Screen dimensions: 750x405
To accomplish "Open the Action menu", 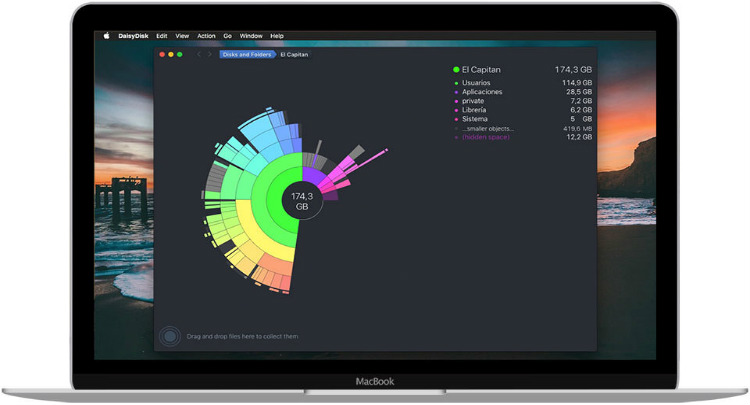I will tap(206, 36).
